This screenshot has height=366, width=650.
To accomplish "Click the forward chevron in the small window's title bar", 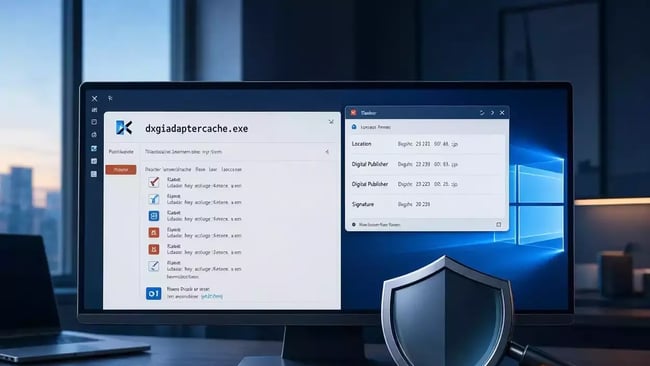I will point(492,113).
